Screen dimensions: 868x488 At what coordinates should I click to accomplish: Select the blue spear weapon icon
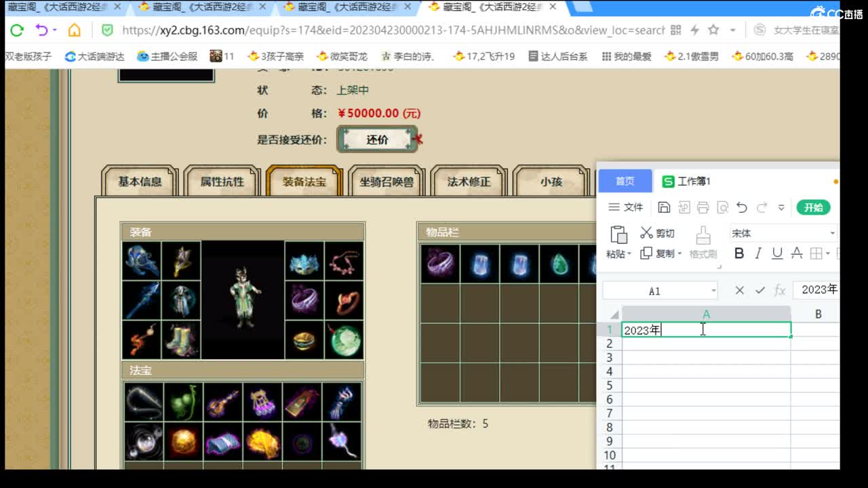(x=142, y=300)
